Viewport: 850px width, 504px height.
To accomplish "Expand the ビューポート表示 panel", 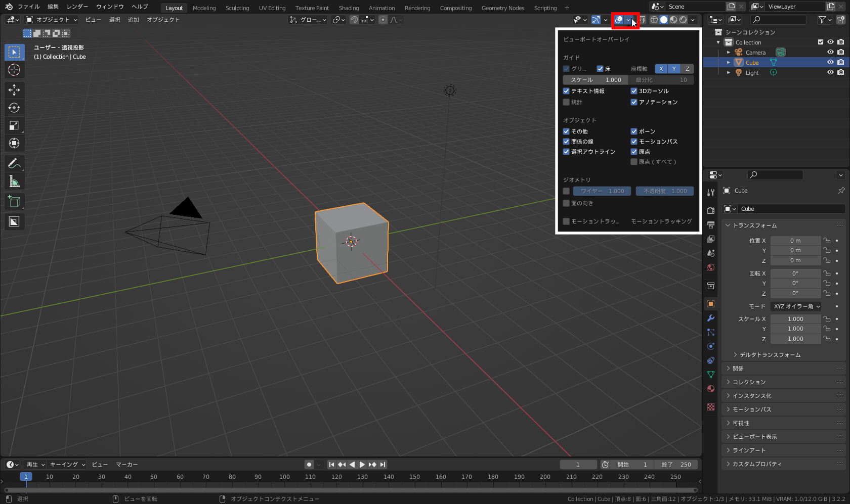I will 754,437.
